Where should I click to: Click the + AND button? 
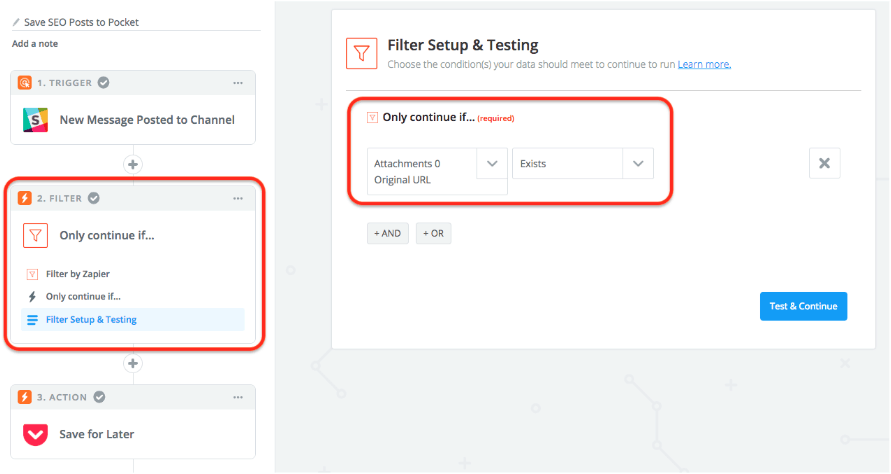(387, 233)
